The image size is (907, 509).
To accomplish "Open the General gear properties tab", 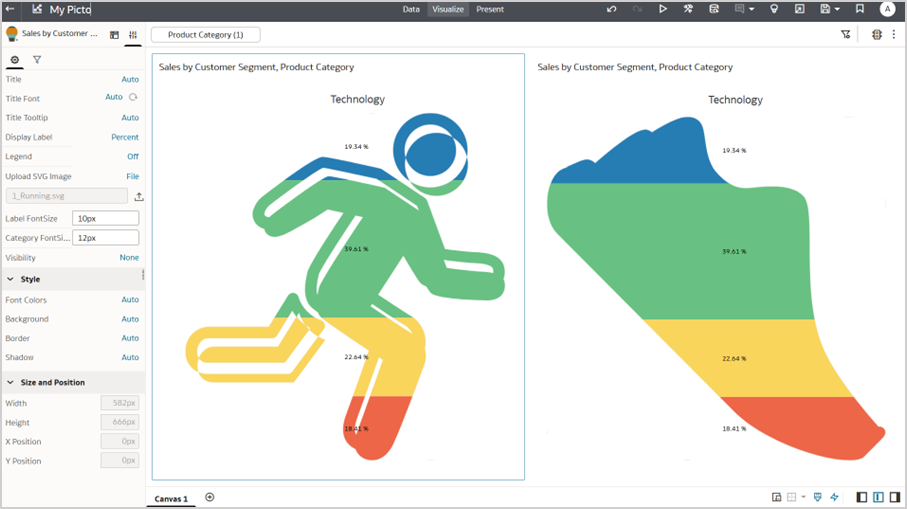I will 15,60.
